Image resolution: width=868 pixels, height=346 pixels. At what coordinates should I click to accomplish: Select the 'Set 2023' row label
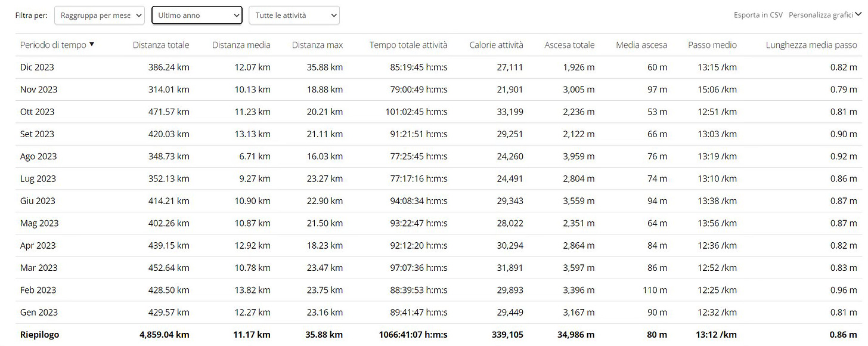coord(37,134)
